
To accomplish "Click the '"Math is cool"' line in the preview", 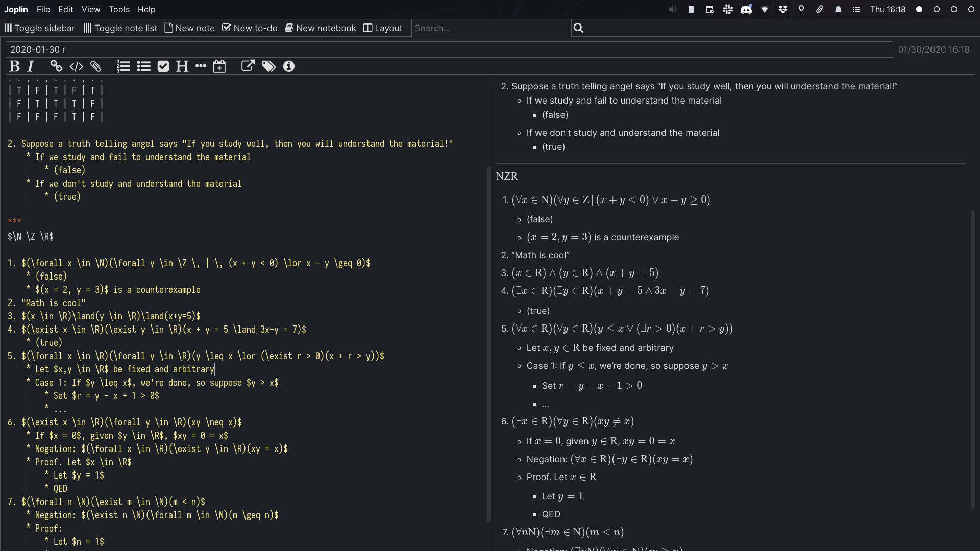I will 541,255.
